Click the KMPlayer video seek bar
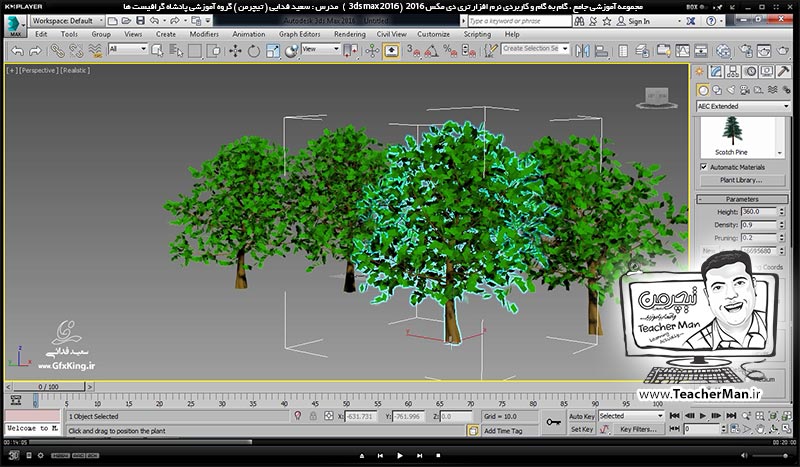The width and height of the screenshot is (800, 467). coord(399,442)
